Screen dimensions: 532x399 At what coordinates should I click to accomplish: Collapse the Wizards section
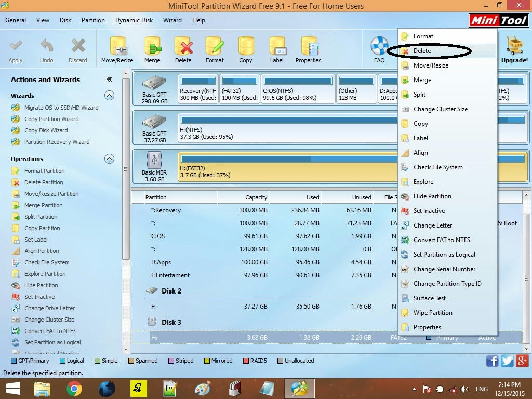109,96
